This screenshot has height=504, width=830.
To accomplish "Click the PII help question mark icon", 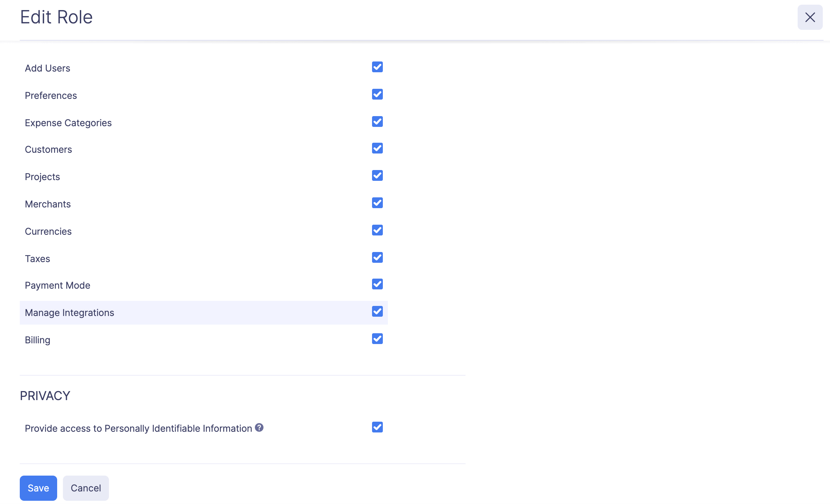I will pyautogui.click(x=259, y=427).
